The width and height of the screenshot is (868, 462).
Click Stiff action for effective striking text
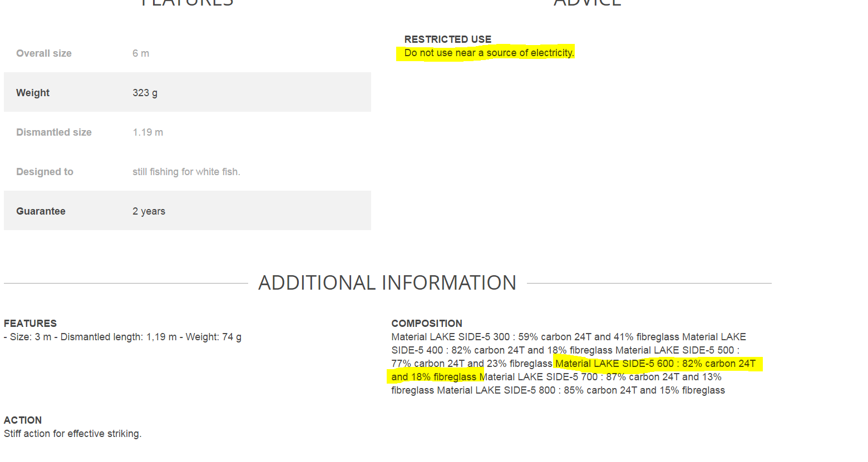pyautogui.click(x=73, y=434)
